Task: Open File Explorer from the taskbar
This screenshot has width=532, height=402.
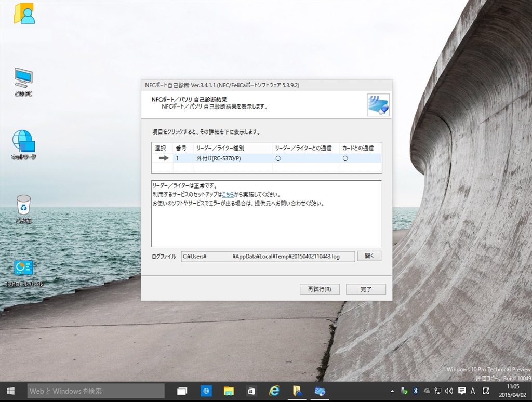Action: coord(229,391)
